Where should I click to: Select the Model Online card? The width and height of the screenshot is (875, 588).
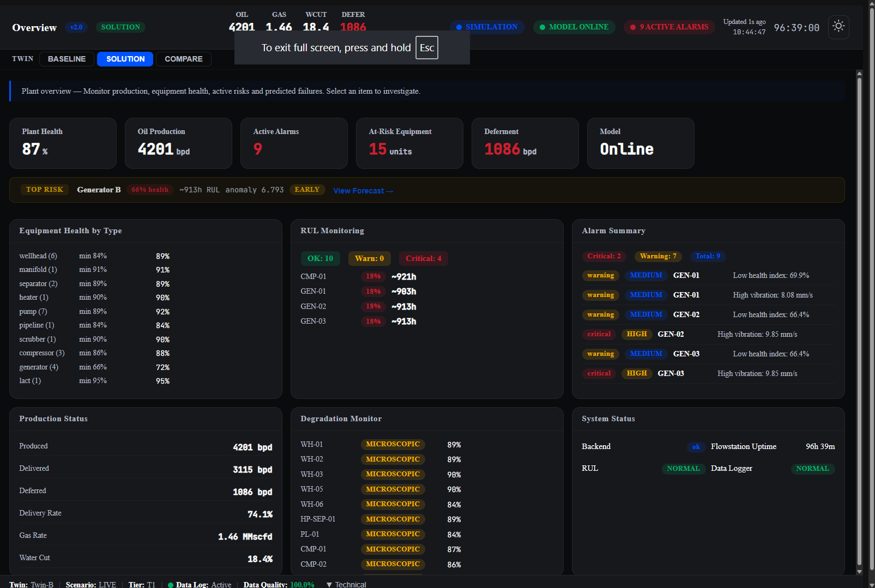[x=641, y=143]
